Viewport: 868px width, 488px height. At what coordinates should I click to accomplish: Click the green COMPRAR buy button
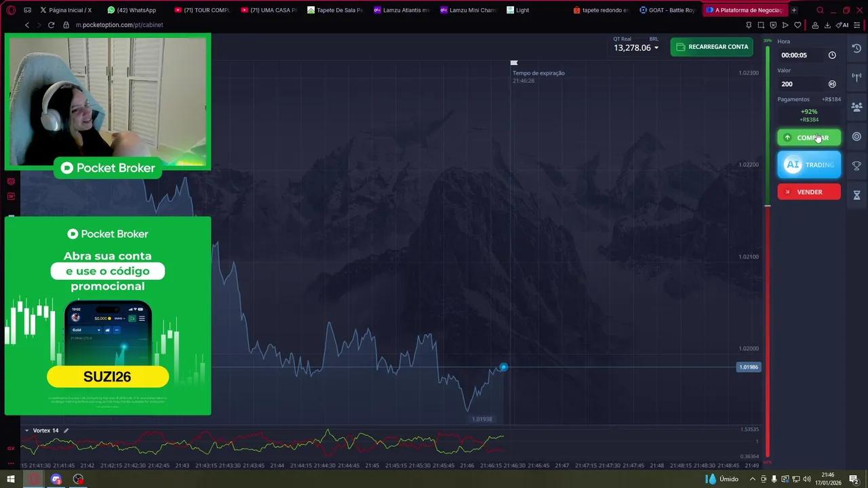click(809, 138)
